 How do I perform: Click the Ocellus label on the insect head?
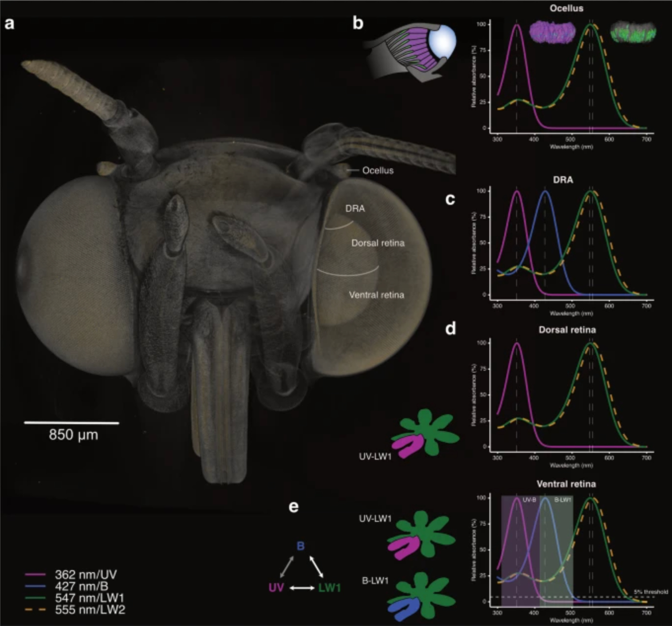click(x=377, y=171)
